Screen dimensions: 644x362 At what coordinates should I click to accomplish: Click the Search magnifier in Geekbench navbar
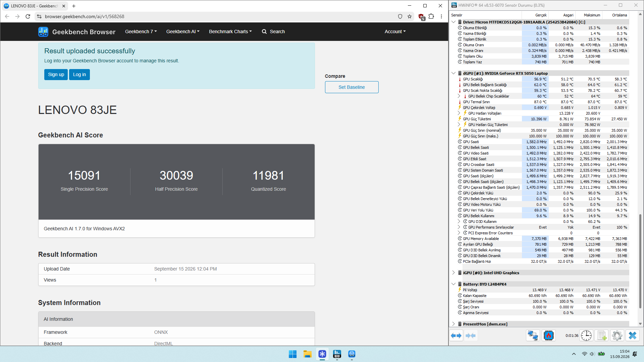264,32
